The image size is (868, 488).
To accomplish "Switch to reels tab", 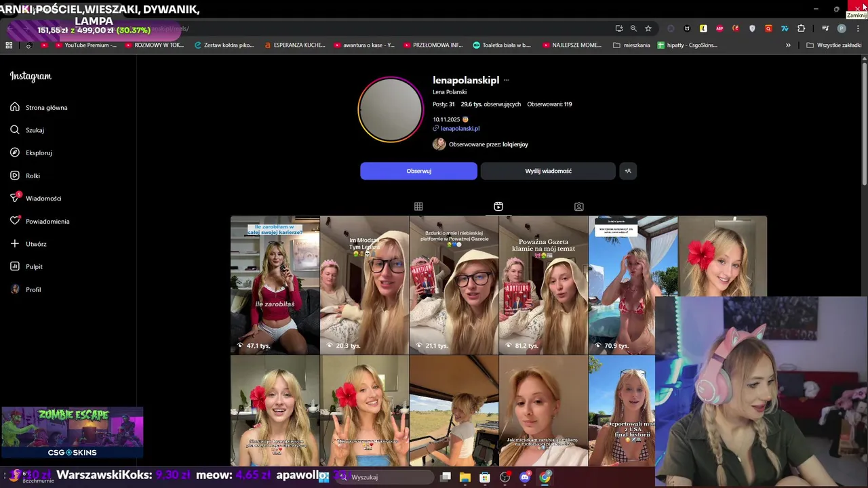I will click(498, 206).
